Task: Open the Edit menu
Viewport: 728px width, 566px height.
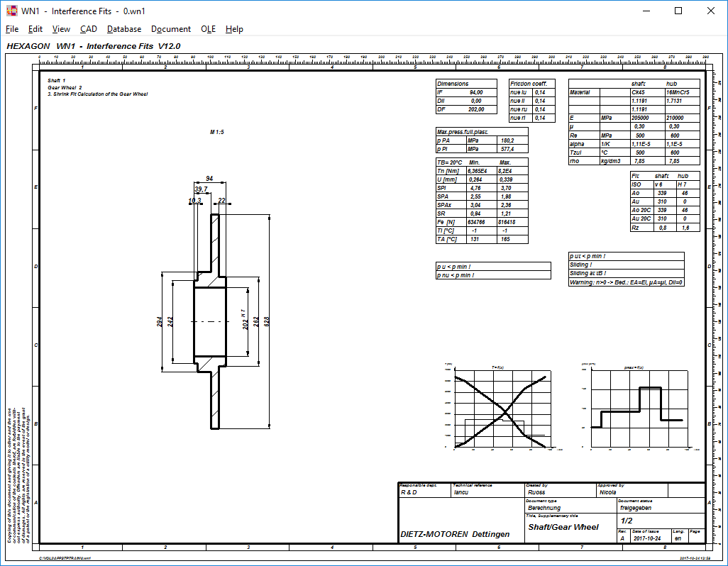Action: [x=35, y=29]
